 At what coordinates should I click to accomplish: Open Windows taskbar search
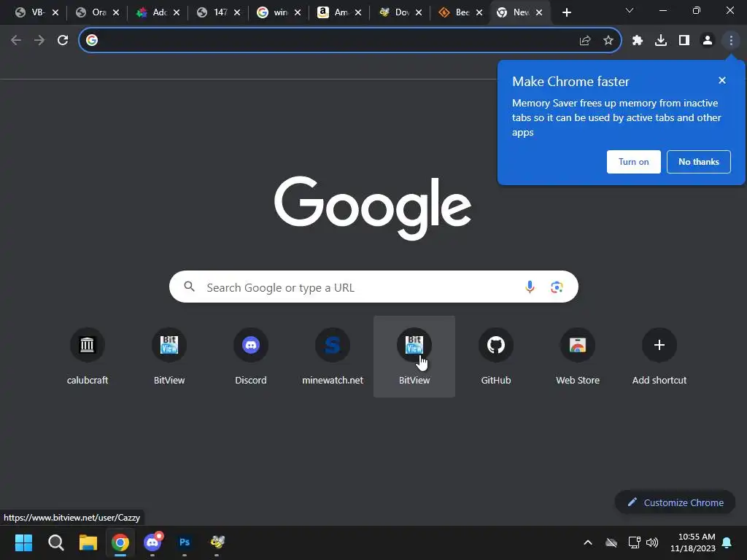pos(55,542)
